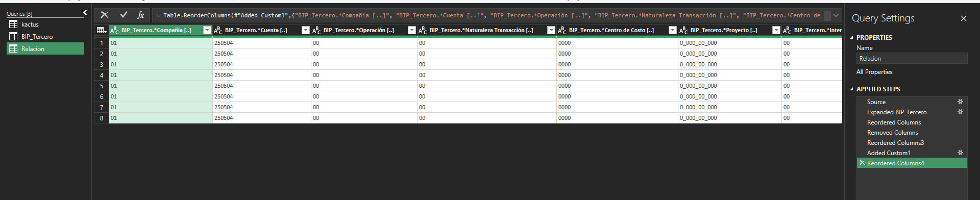The height and width of the screenshot is (200, 980).
Task: Change data type icon of Centro de Costo column
Action: click(562, 31)
